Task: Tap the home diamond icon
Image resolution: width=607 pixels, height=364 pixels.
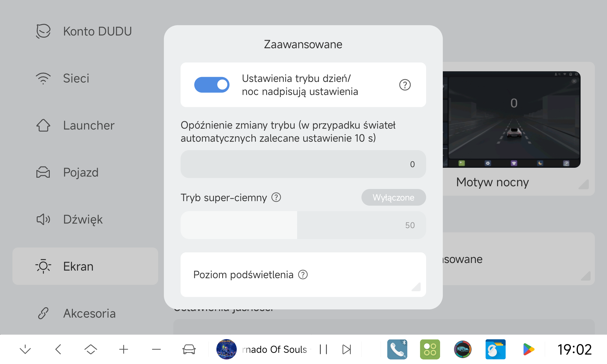Action: coord(90,349)
